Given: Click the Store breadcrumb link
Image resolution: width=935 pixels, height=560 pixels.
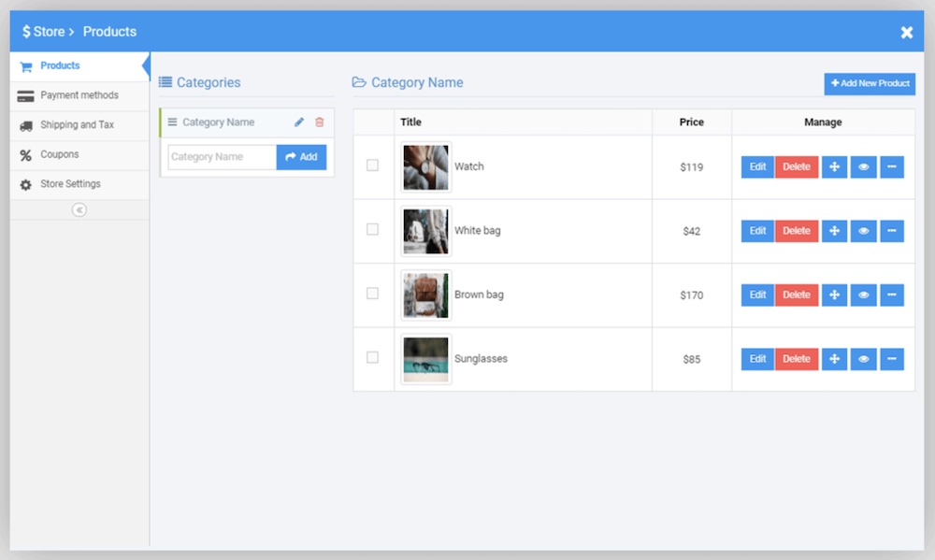Looking at the screenshot, I should [44, 32].
